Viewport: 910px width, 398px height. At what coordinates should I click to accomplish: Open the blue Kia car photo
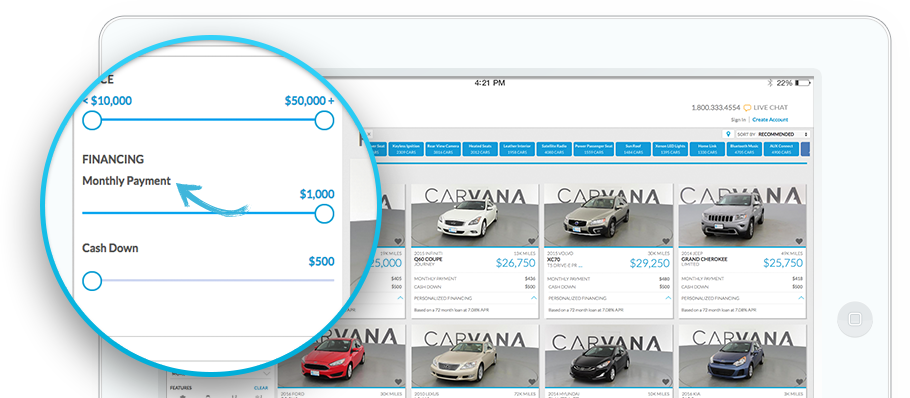742,356
